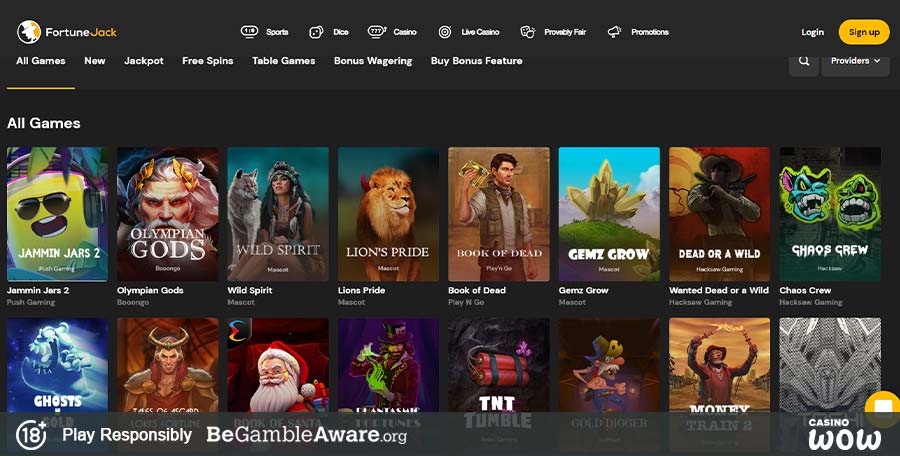
Task: Open the Olympian Gods game thumbnail
Action: pyautogui.click(x=168, y=214)
